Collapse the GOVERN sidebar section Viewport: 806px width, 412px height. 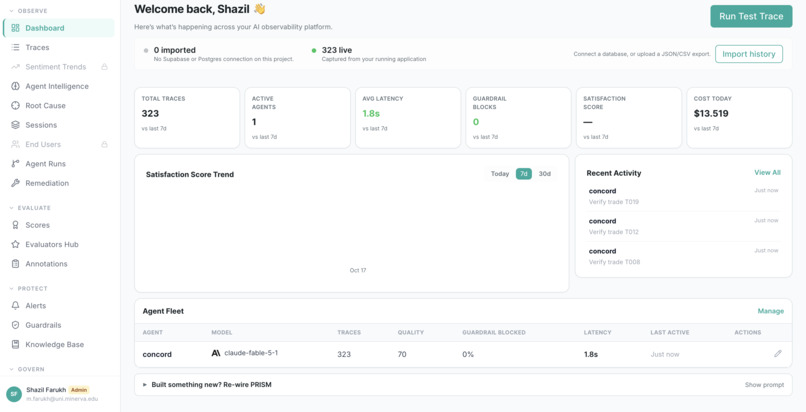point(27,369)
